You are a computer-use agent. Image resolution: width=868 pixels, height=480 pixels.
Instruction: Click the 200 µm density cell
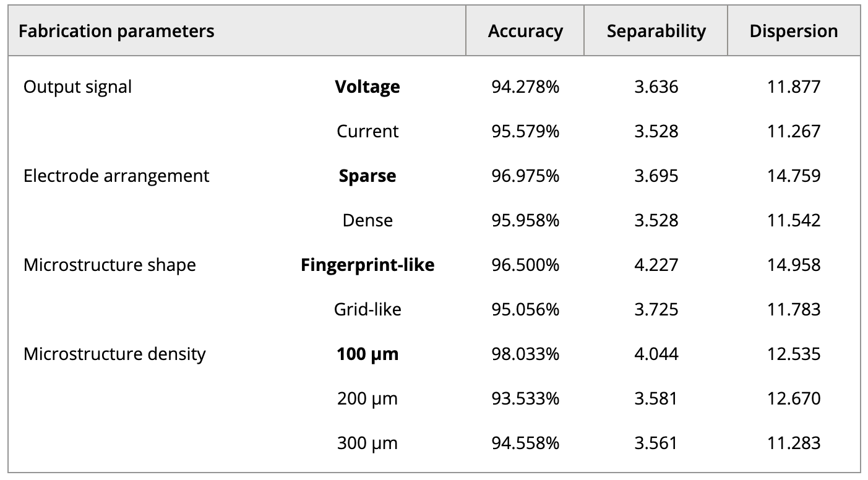point(367,398)
